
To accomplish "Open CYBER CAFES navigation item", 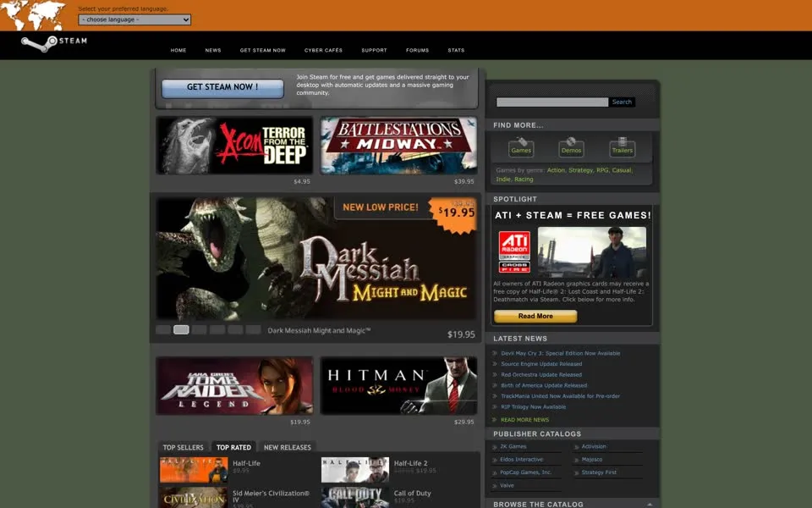I will (x=323, y=50).
